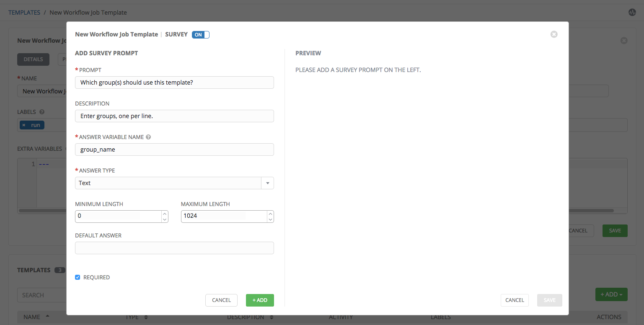
Task: Sort templates by Type column
Action: coord(146,317)
